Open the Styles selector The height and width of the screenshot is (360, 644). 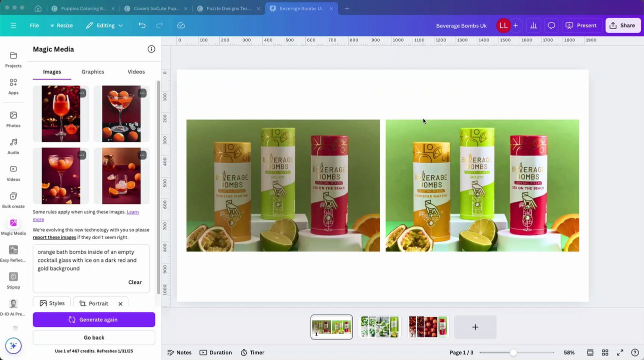coord(52,303)
